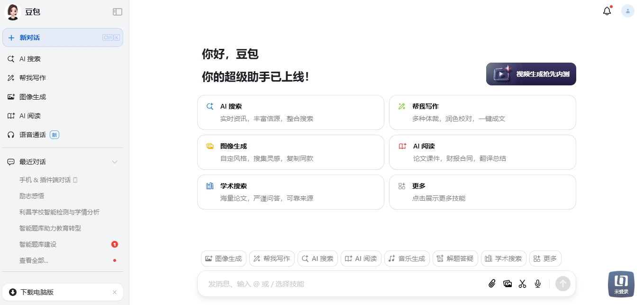The width and height of the screenshot is (644, 305).
Task: Click the 点击展示更多技能 description
Action: coord(439,198)
